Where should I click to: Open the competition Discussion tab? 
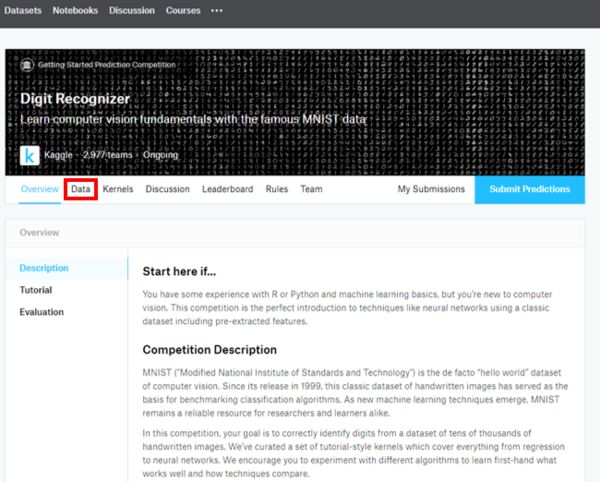pyautogui.click(x=168, y=189)
